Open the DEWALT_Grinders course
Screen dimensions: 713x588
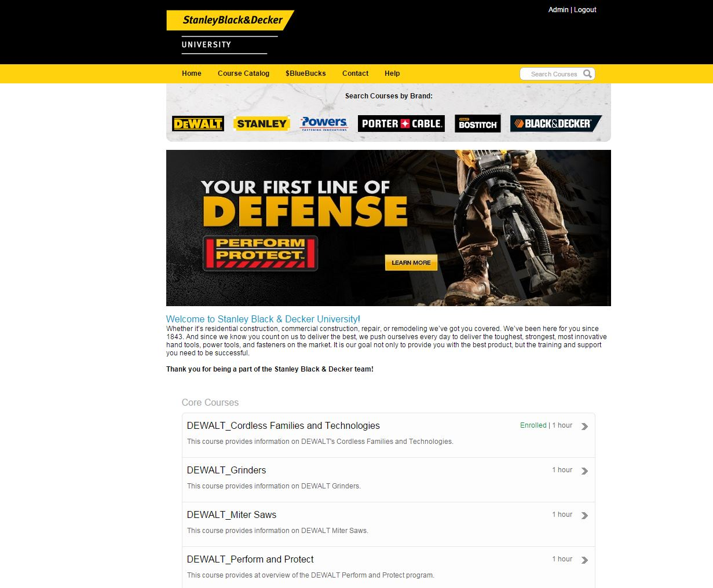226,470
